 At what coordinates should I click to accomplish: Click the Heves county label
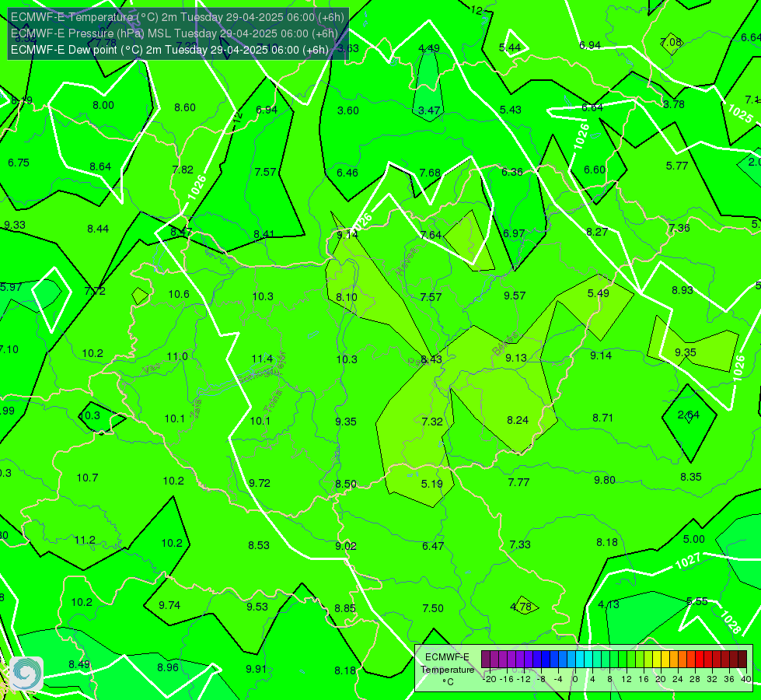click(407, 261)
